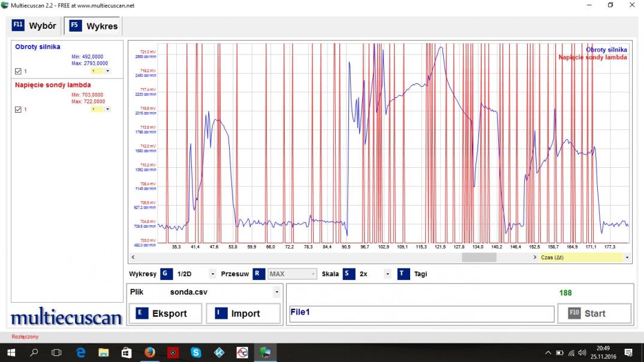Open the Plik sonda.csv file dropdown
This screenshot has height=362, width=644.
click(x=276, y=292)
